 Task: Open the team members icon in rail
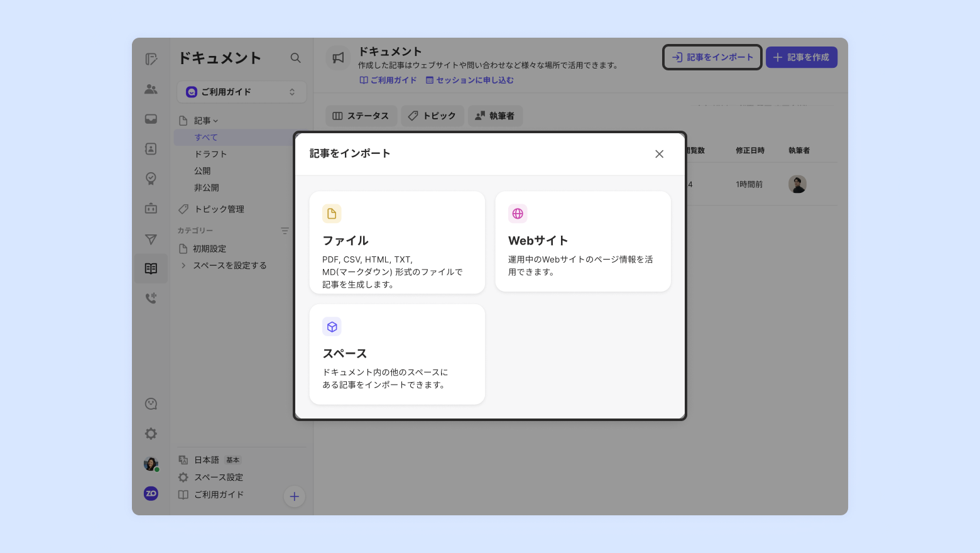[x=151, y=89]
